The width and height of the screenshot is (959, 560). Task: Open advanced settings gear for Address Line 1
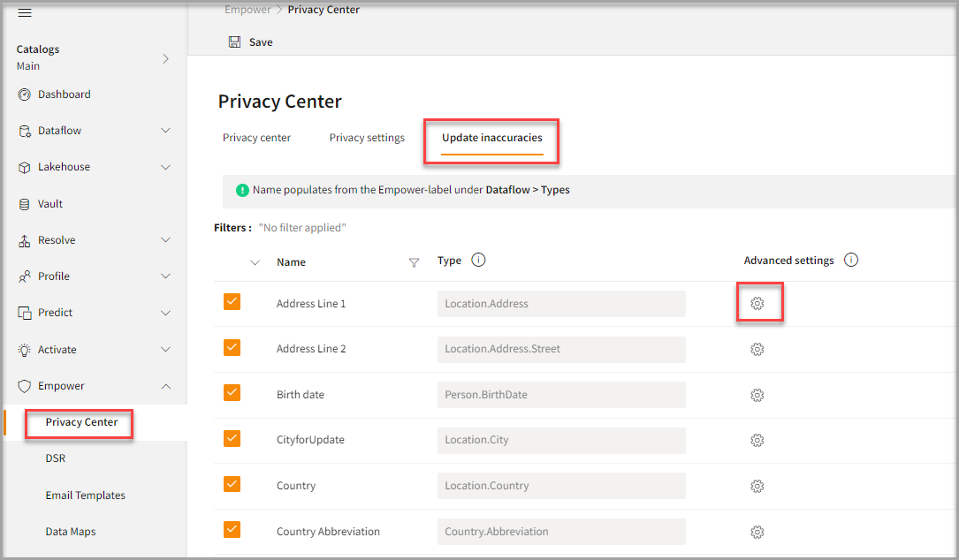tap(757, 304)
